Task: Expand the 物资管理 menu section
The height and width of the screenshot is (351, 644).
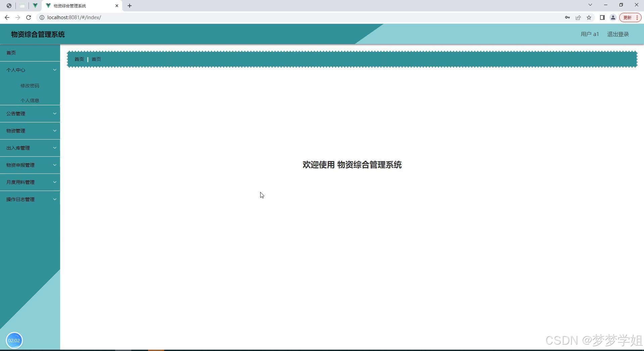Action: pos(30,130)
